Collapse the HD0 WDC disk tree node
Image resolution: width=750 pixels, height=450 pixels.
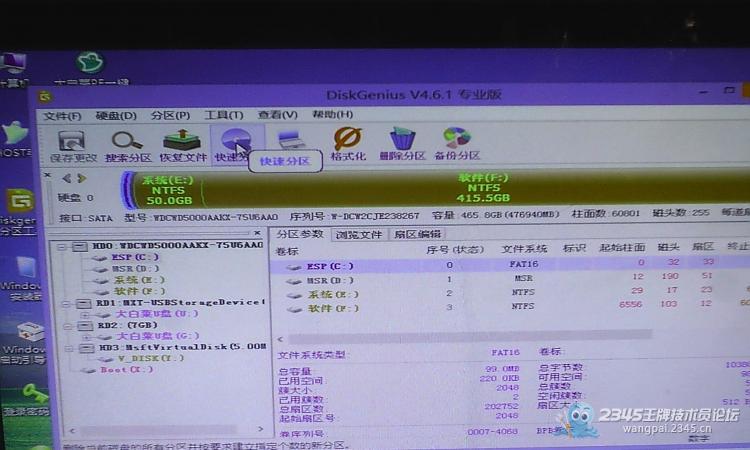pyautogui.click(x=61, y=247)
